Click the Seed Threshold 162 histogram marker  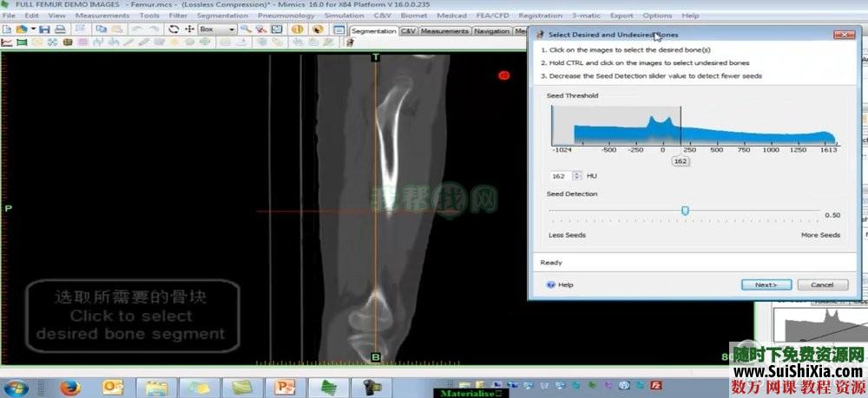pyautogui.click(x=681, y=160)
